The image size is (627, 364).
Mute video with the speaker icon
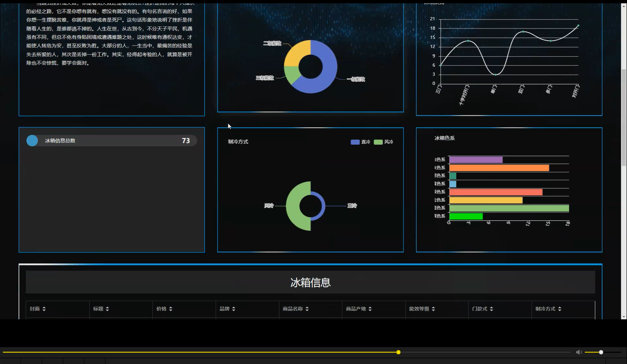click(579, 352)
